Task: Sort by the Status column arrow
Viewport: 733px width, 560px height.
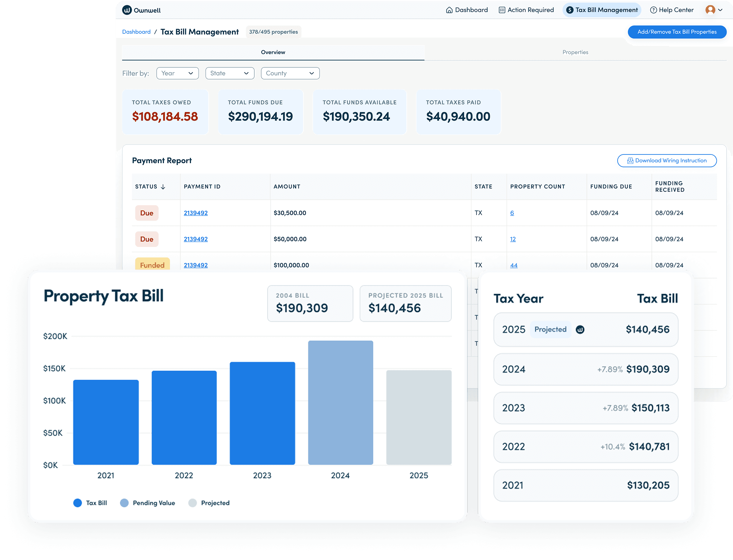Action: pyautogui.click(x=163, y=187)
